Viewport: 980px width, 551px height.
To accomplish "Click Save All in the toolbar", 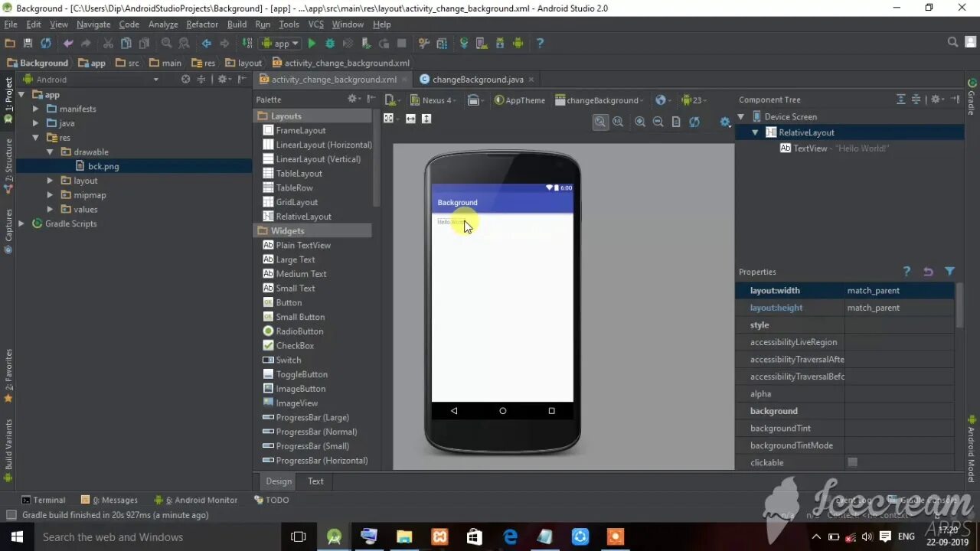I will pyautogui.click(x=28, y=44).
